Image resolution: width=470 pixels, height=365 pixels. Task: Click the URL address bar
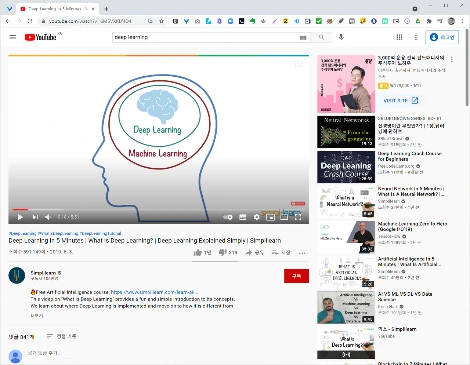(90, 21)
